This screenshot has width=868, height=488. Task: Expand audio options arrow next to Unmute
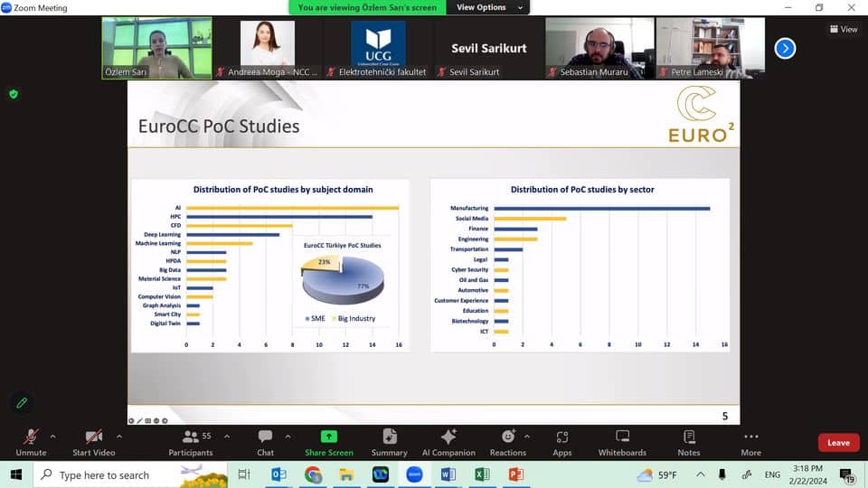(x=53, y=436)
